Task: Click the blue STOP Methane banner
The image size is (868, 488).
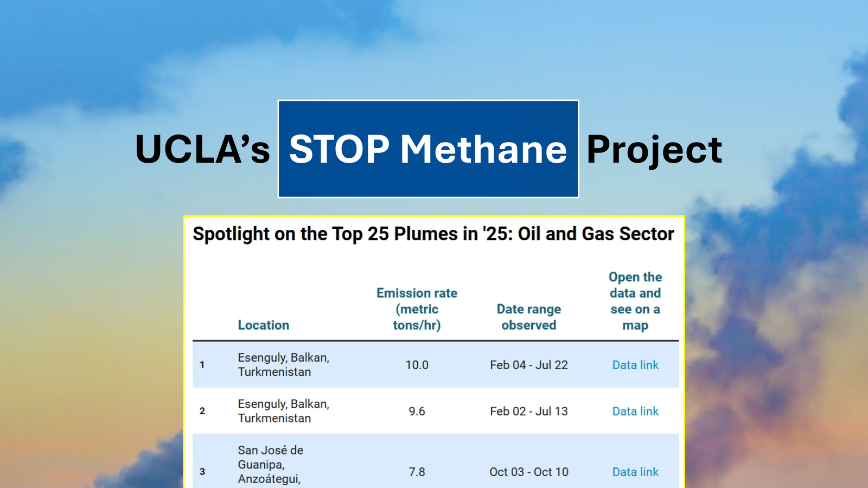Action: (x=428, y=149)
